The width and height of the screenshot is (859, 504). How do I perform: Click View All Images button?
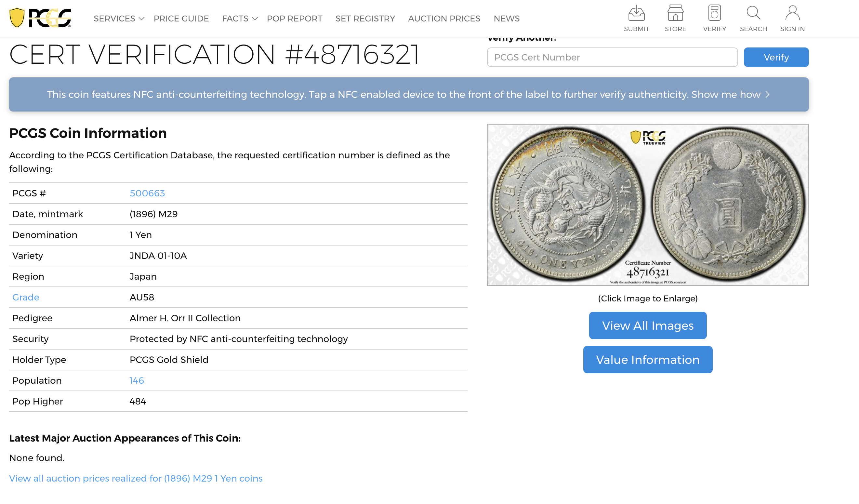point(648,326)
